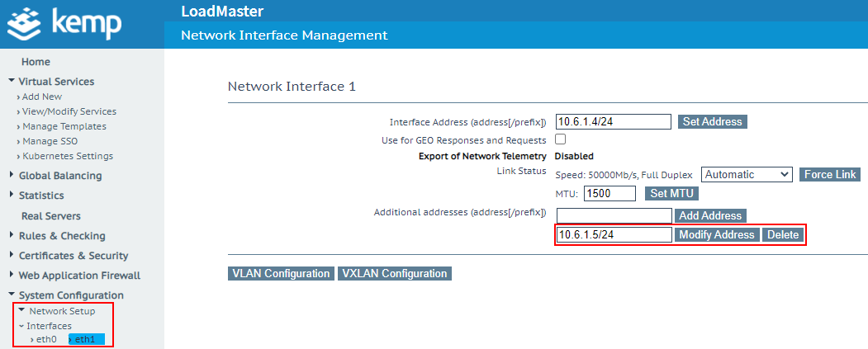Viewport: 868px width, 349px height.
Task: Click the Force Link button
Action: pyautogui.click(x=830, y=175)
